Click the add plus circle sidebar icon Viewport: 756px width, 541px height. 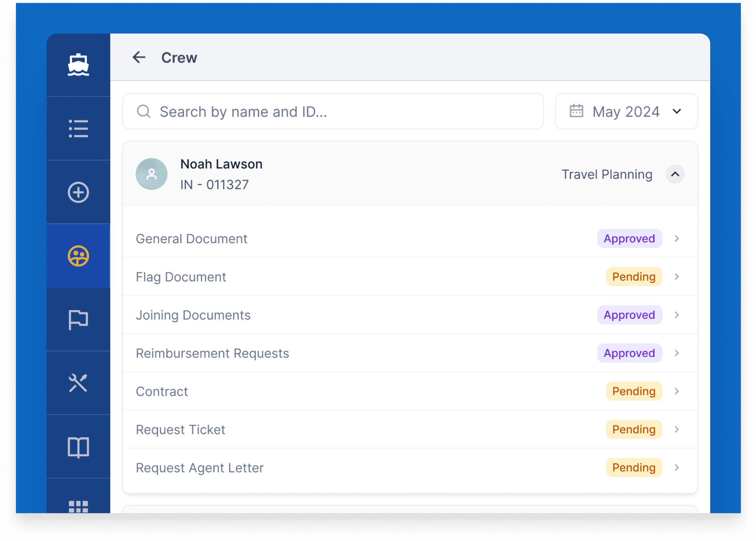pos(78,192)
